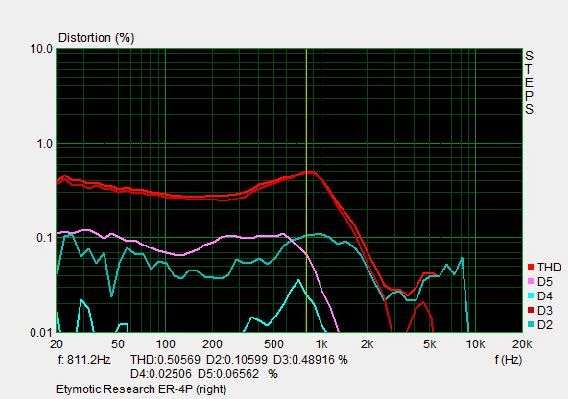This screenshot has width=568, height=399.
Task: Click the 'D4:0.02506' readout value
Action: point(161,374)
